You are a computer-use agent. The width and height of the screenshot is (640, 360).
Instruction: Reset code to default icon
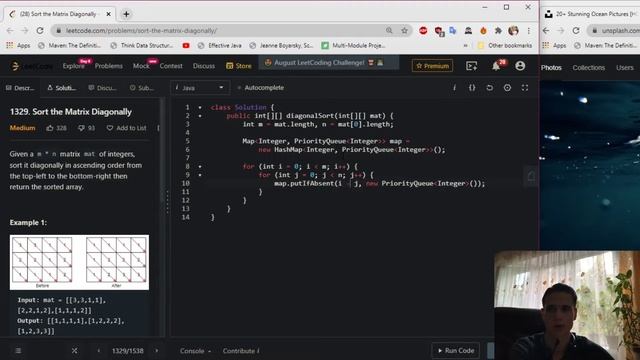pos(489,88)
